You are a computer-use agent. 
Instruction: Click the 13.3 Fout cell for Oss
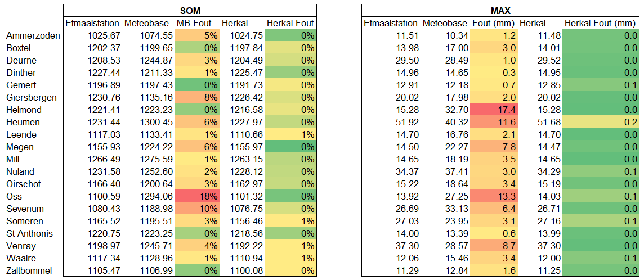pos(493,196)
